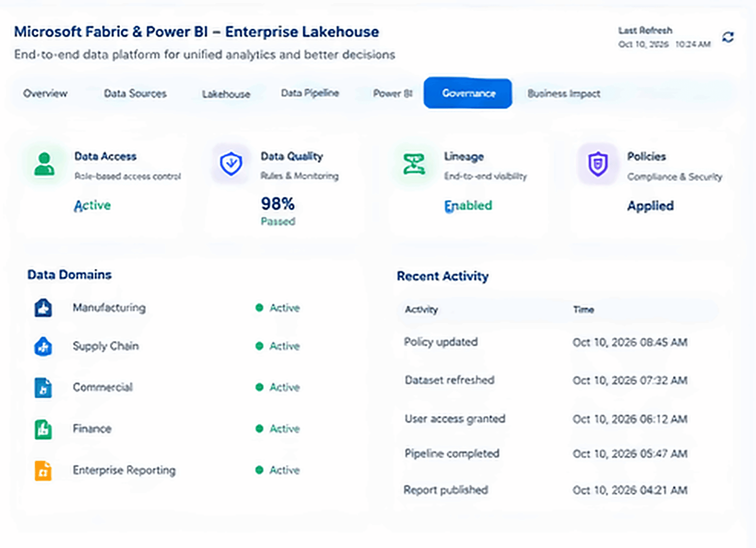The height and width of the screenshot is (548, 756).
Task: Select the Enterprise Reporting domain name
Action: [x=124, y=470]
